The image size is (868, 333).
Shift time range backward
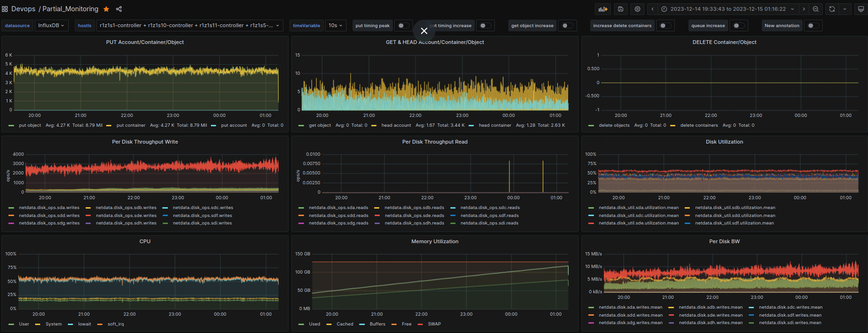(652, 9)
